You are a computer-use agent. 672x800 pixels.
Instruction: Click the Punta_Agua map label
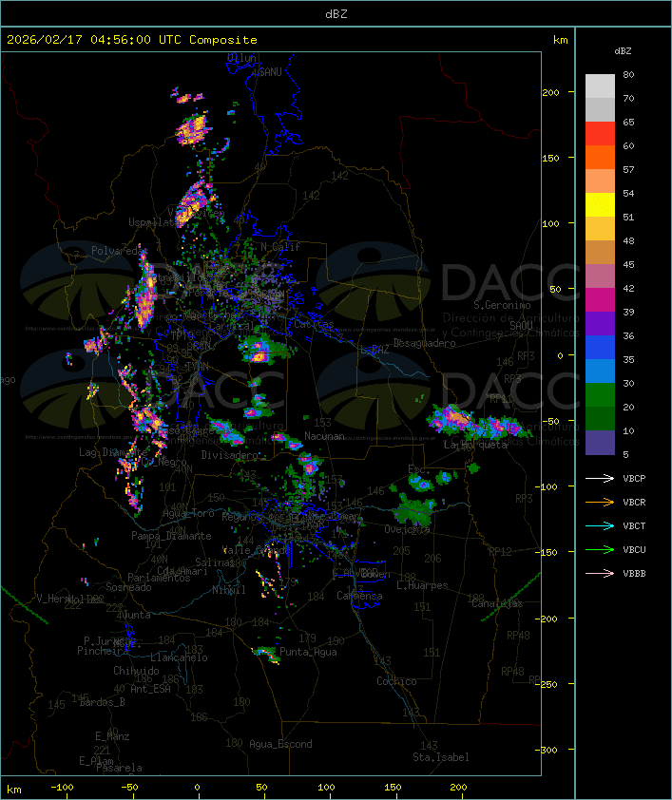(x=308, y=652)
